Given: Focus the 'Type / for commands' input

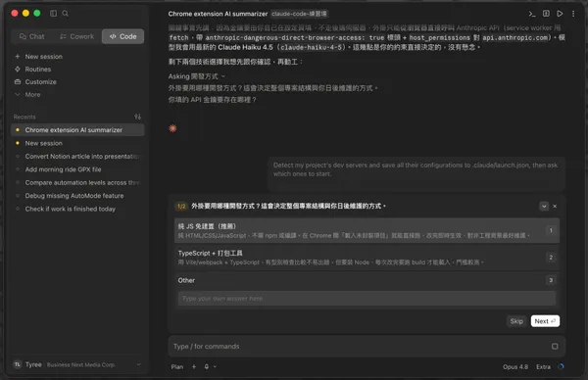Looking at the screenshot, I should [x=360, y=347].
